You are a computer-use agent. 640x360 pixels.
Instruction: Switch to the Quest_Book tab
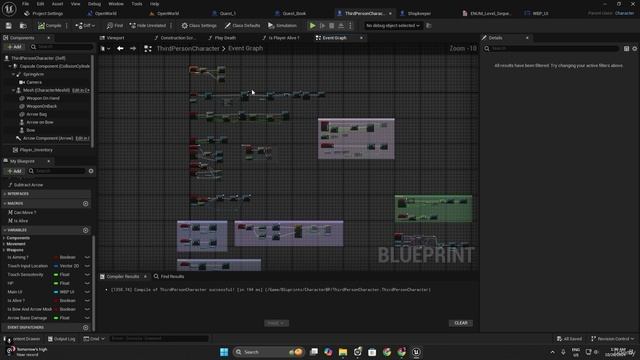pos(291,13)
